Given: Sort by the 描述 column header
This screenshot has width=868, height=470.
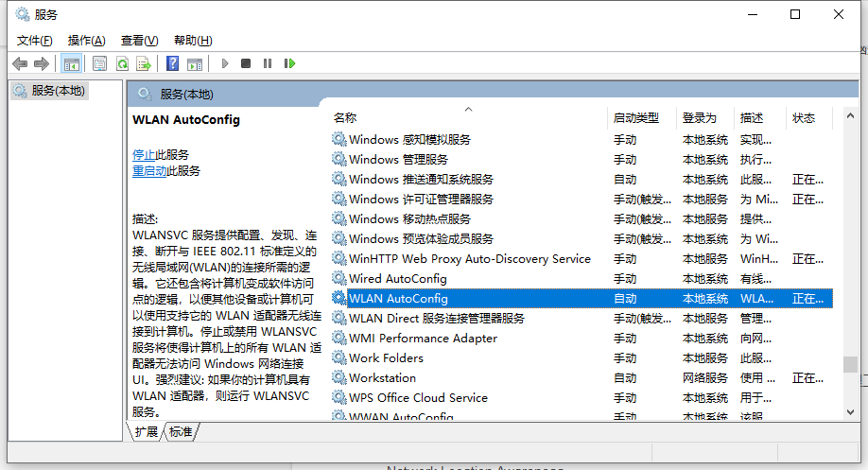Looking at the screenshot, I should pyautogui.click(x=752, y=118).
